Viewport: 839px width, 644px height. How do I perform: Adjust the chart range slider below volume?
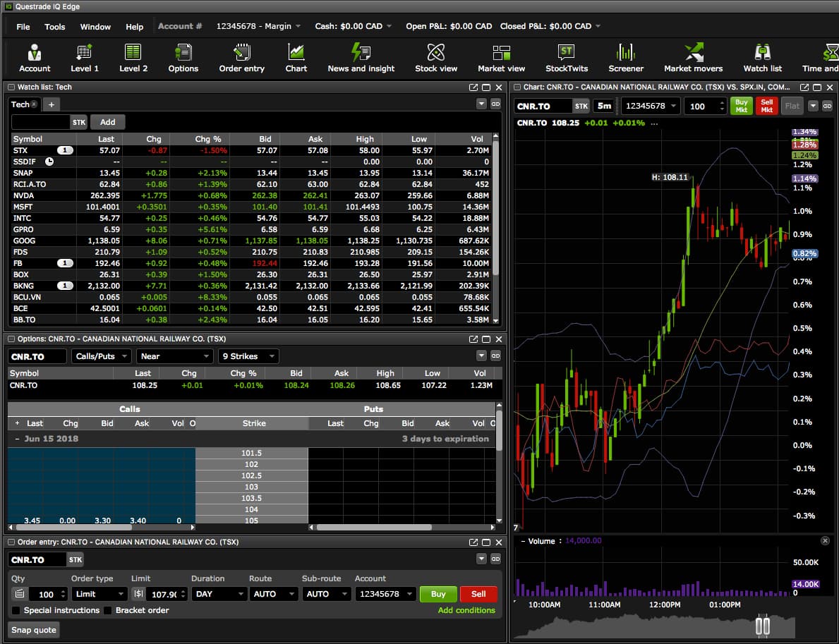click(762, 625)
